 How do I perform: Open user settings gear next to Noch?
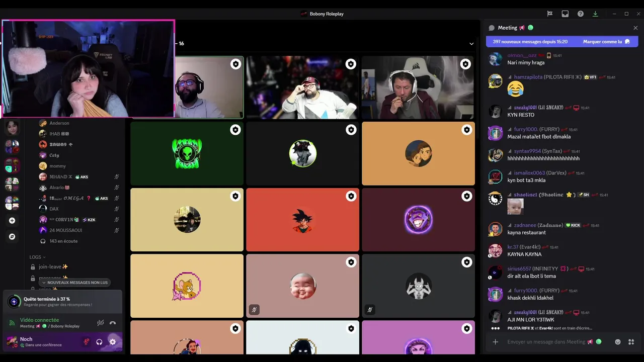(113, 342)
